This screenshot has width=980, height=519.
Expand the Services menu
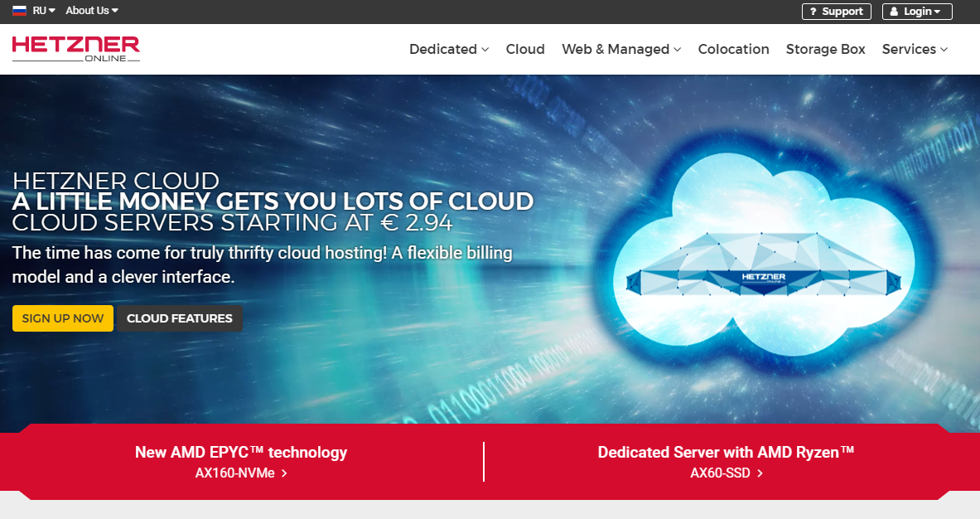tap(915, 50)
